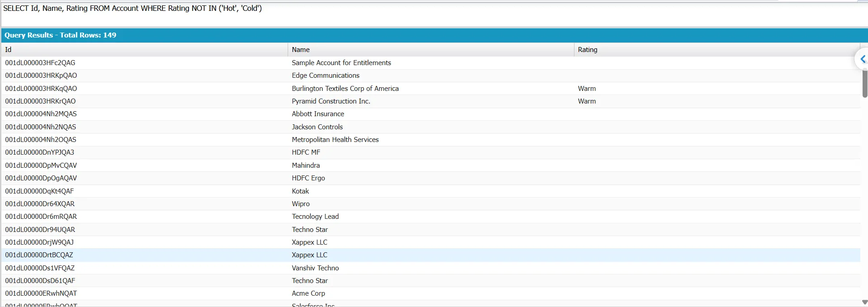Select Id 001dL000004Nh2MQAS
The image size is (868, 307).
tap(41, 114)
